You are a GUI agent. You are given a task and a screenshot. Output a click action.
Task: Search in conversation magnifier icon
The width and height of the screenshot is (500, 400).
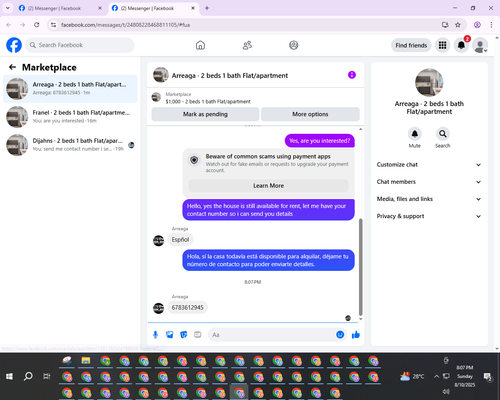(x=443, y=134)
